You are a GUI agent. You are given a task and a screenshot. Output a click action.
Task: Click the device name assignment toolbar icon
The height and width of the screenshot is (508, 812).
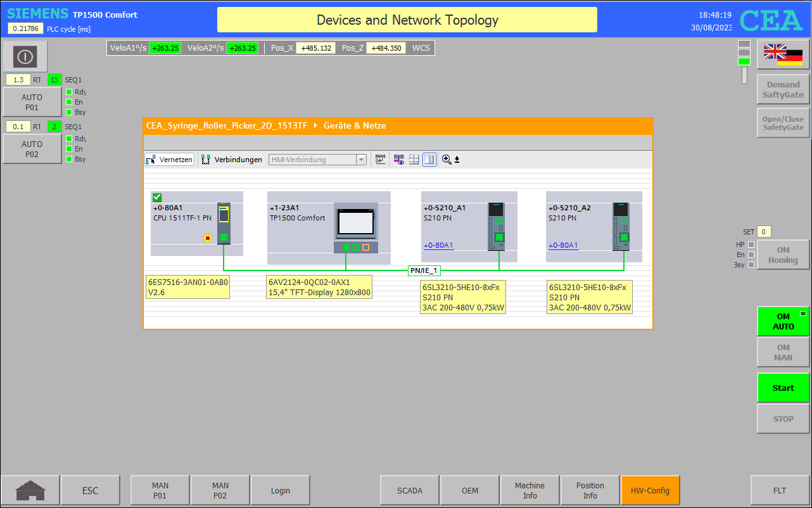coord(380,160)
